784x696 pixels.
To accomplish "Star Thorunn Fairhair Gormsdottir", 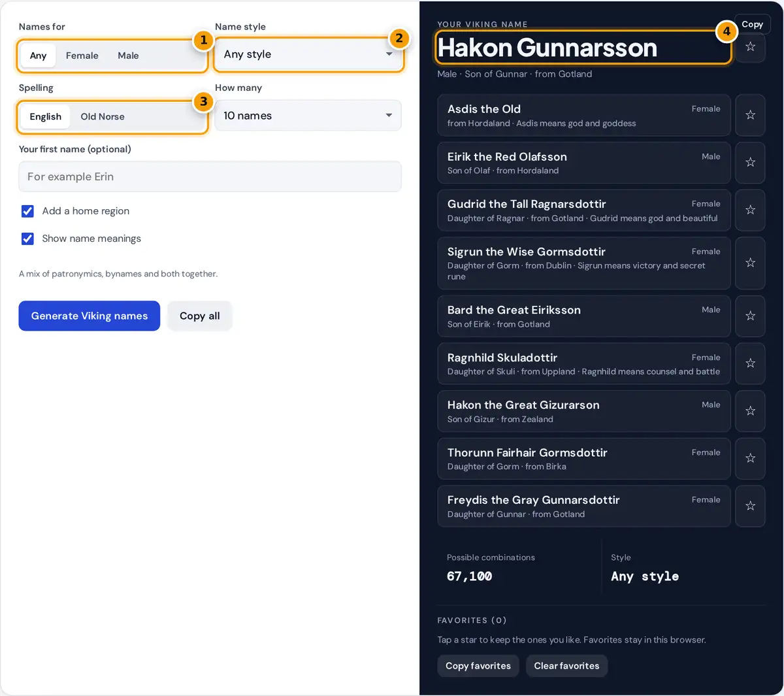I will click(750, 458).
